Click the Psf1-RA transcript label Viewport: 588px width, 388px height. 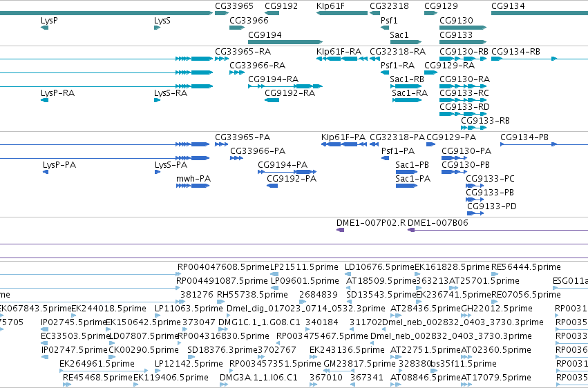397,66
